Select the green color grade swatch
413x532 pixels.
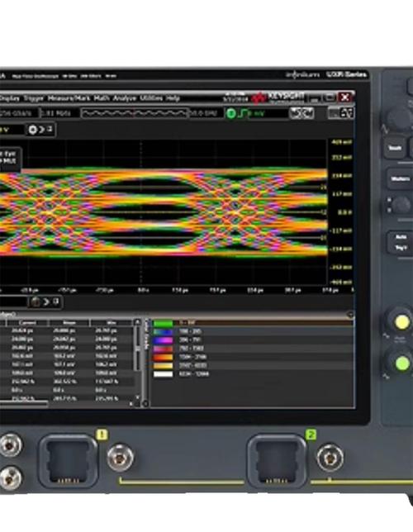pos(164,323)
